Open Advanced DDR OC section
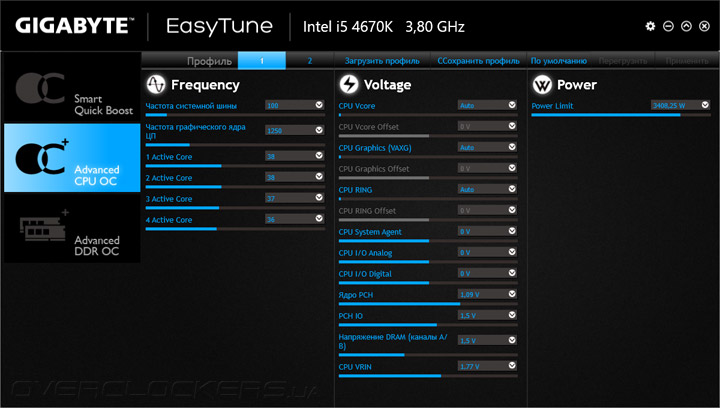Screen dimensions: 720x408 pyautogui.click(x=72, y=228)
